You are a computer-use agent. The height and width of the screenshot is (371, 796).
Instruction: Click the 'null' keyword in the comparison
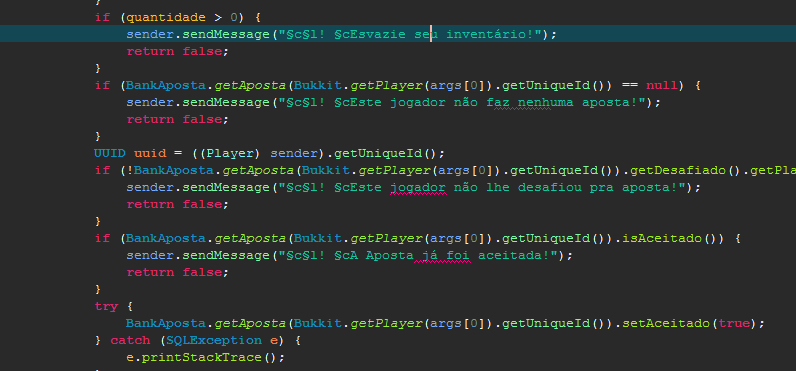(x=662, y=85)
